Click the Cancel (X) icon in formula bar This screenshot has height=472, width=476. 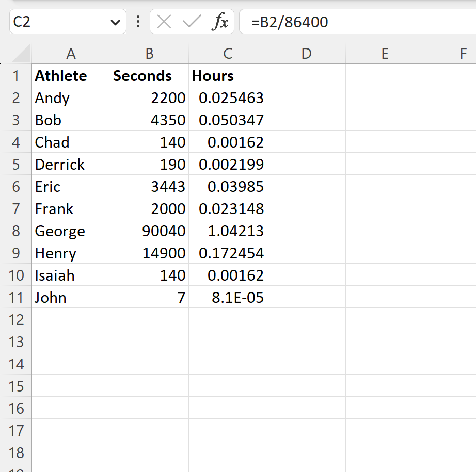click(x=163, y=22)
